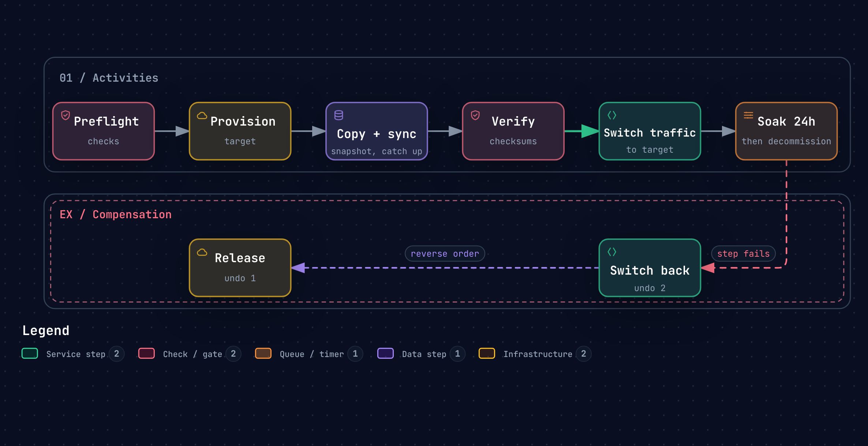Select the Soak 24h node

pos(786,131)
